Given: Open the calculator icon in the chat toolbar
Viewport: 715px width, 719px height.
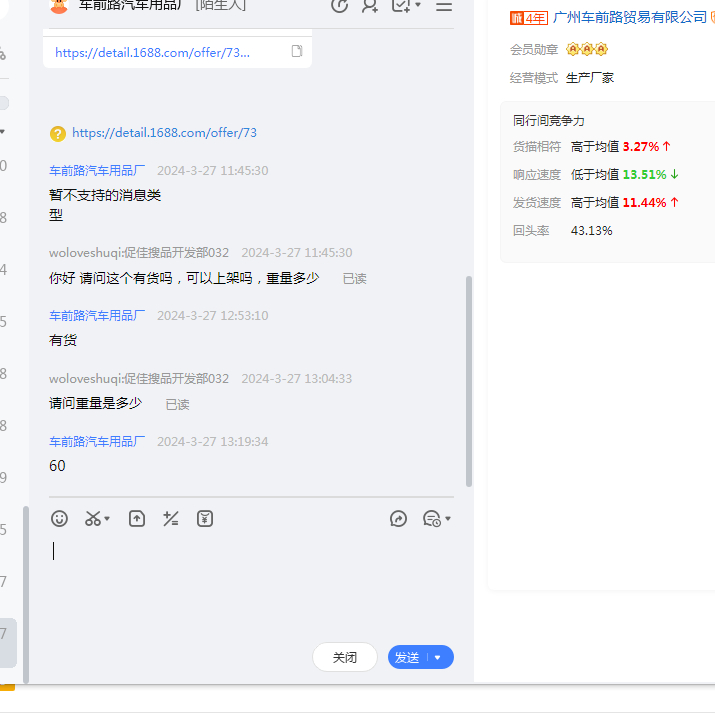Looking at the screenshot, I should 171,519.
